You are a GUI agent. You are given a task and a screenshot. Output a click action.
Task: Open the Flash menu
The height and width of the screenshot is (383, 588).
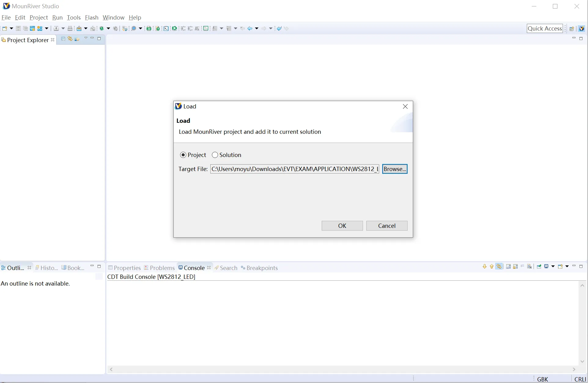pyautogui.click(x=91, y=17)
